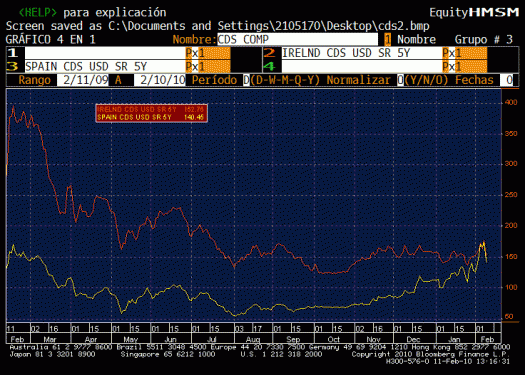Click the Jun month label on the time axis
Viewport: 525px width, 375px height.
[171, 339]
